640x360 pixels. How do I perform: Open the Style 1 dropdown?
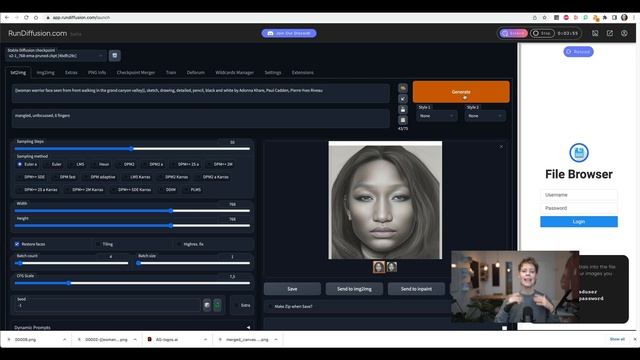pyautogui.click(x=437, y=116)
